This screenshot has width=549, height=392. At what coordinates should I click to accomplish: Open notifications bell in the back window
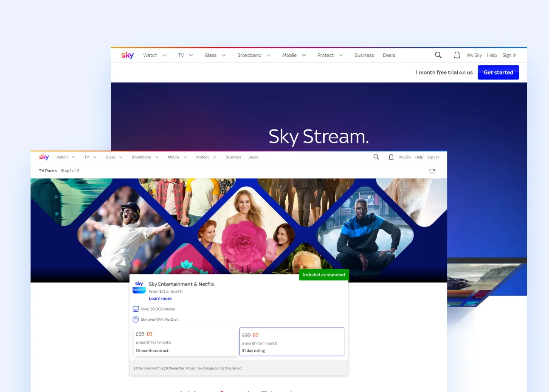(x=457, y=55)
